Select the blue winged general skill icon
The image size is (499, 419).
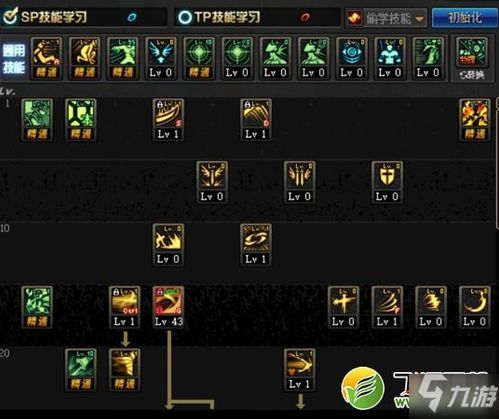point(161,58)
